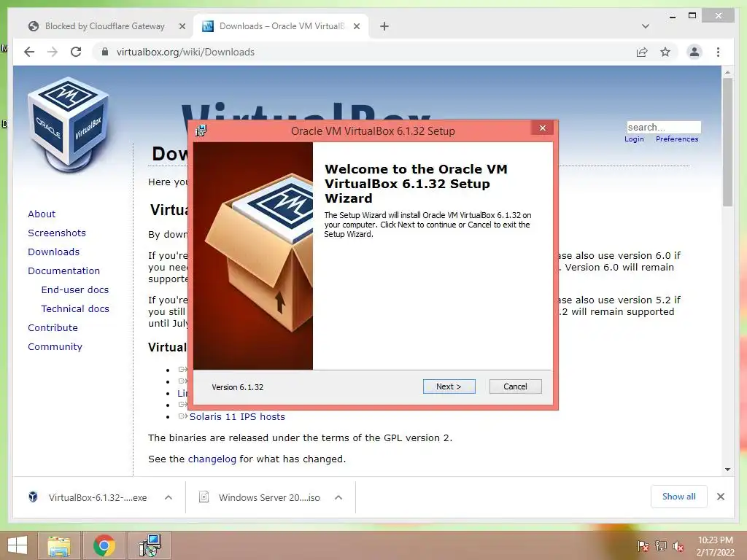The width and height of the screenshot is (747, 560).
Task: Click the VirtualBox installer taskbar icon
Action: (x=150, y=545)
